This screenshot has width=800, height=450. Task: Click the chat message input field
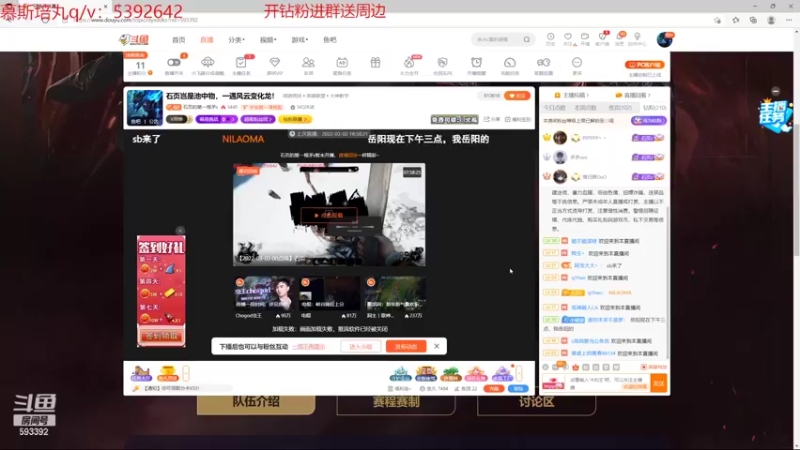608,383
